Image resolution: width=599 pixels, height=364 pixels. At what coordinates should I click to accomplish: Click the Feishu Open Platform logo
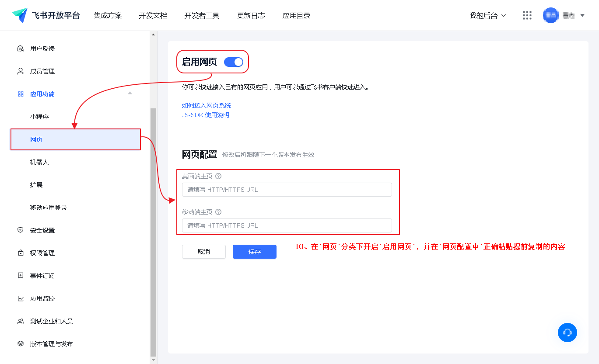(x=46, y=15)
